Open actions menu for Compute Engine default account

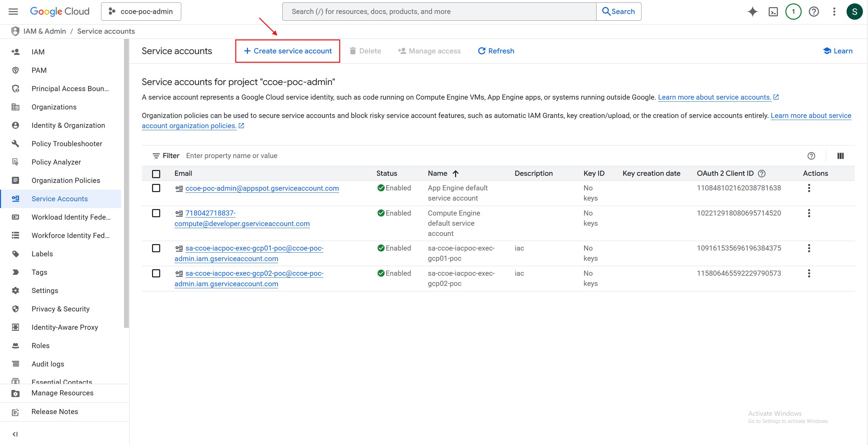pos(809,213)
